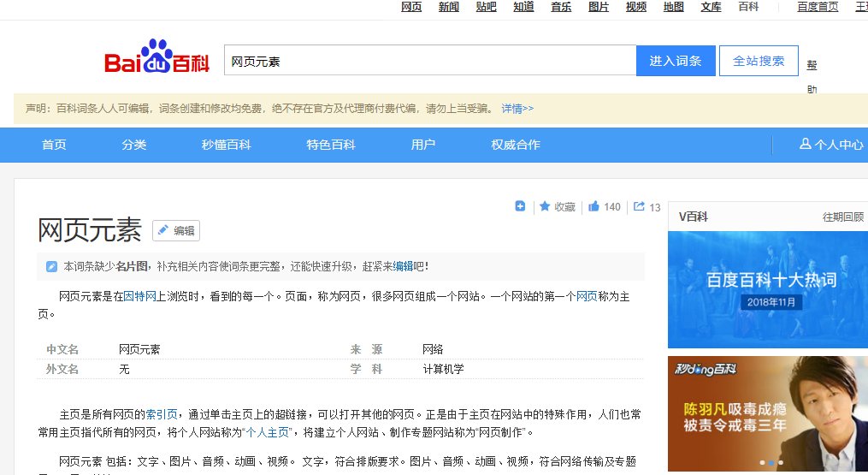The image size is (868, 475).
Task: Open the 视频 top navigation link
Action: [x=636, y=7]
